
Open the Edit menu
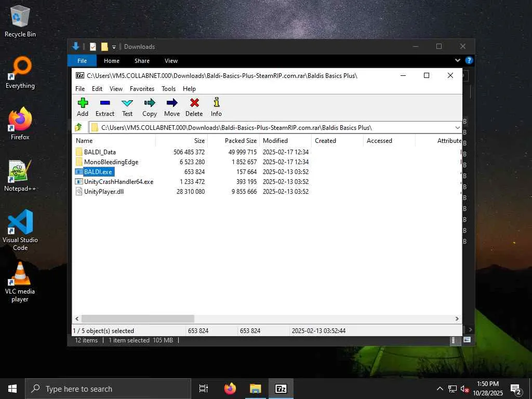coord(97,88)
